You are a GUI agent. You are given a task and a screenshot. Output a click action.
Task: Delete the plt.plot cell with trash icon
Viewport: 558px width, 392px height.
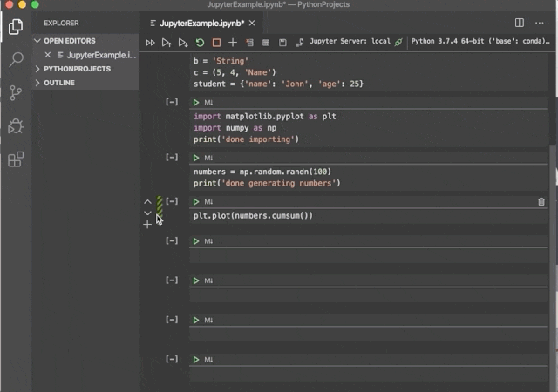(x=541, y=201)
